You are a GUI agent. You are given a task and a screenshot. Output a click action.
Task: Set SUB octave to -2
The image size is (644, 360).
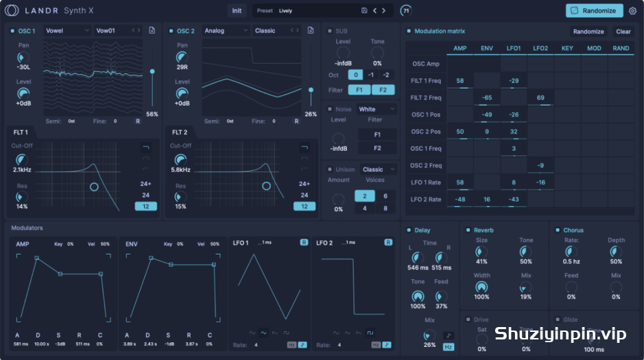point(386,75)
